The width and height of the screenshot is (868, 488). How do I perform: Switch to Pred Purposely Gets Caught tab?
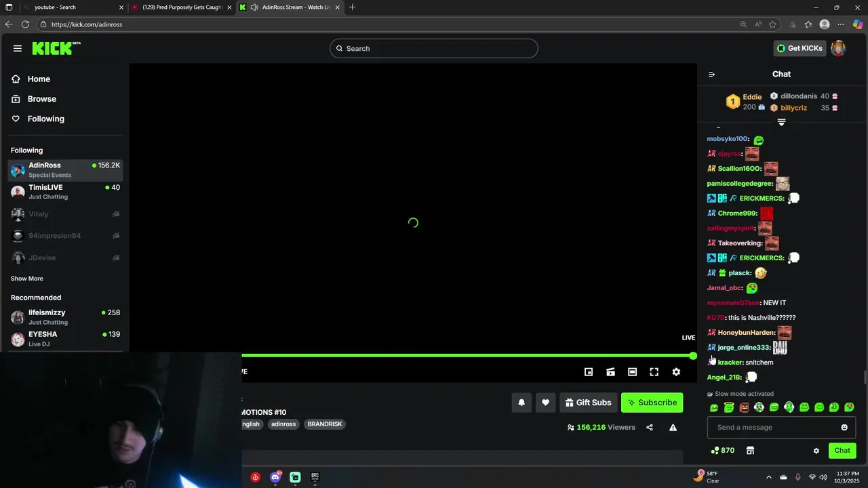pyautogui.click(x=183, y=7)
